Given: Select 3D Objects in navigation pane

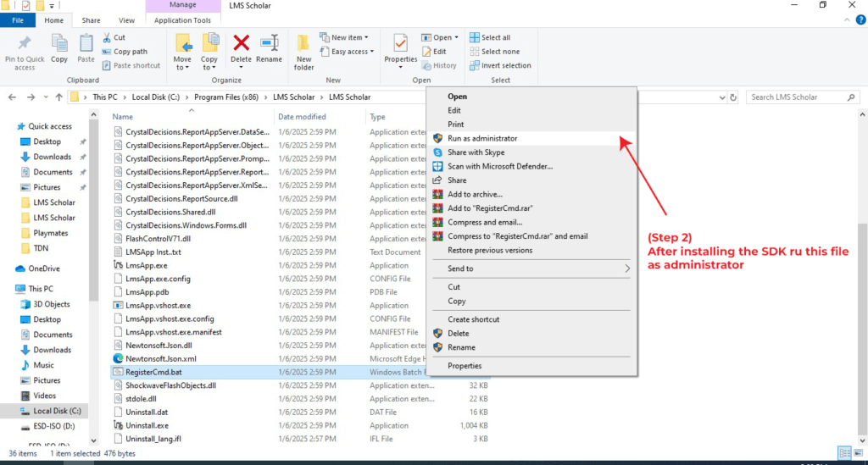Looking at the screenshot, I should point(52,304).
